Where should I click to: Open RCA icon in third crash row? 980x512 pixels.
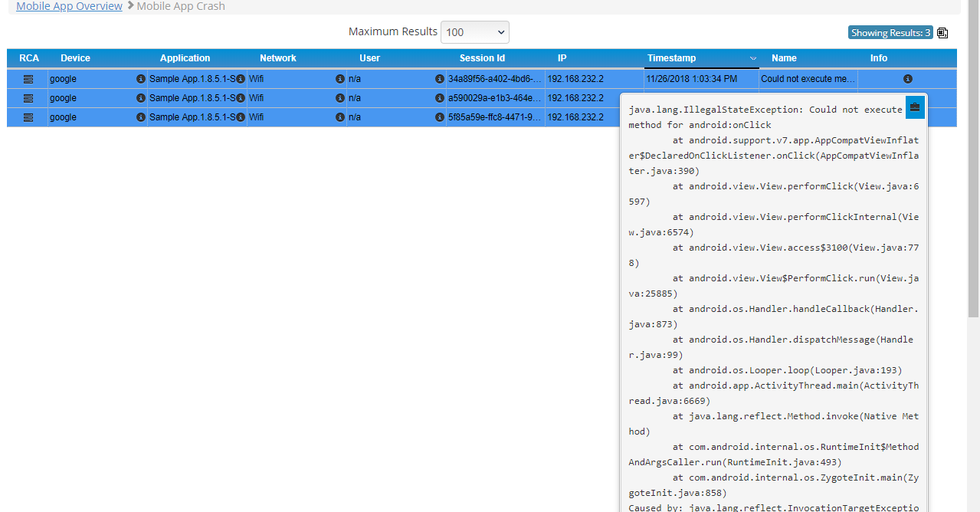pos(28,117)
